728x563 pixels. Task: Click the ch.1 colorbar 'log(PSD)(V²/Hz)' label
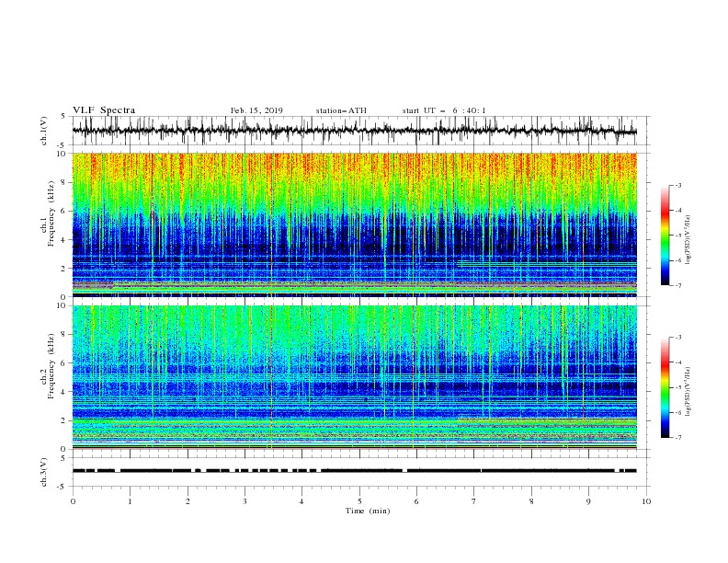tap(688, 240)
